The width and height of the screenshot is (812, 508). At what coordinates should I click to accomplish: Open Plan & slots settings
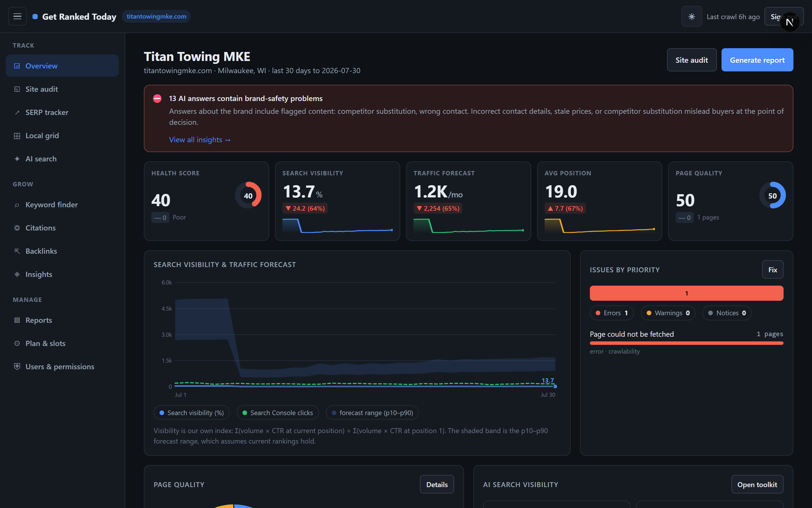62,343
